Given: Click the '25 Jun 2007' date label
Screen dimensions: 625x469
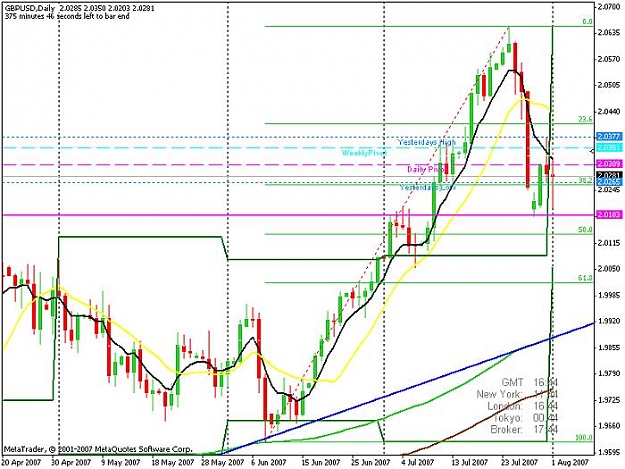Looking at the screenshot, I should [370, 463].
